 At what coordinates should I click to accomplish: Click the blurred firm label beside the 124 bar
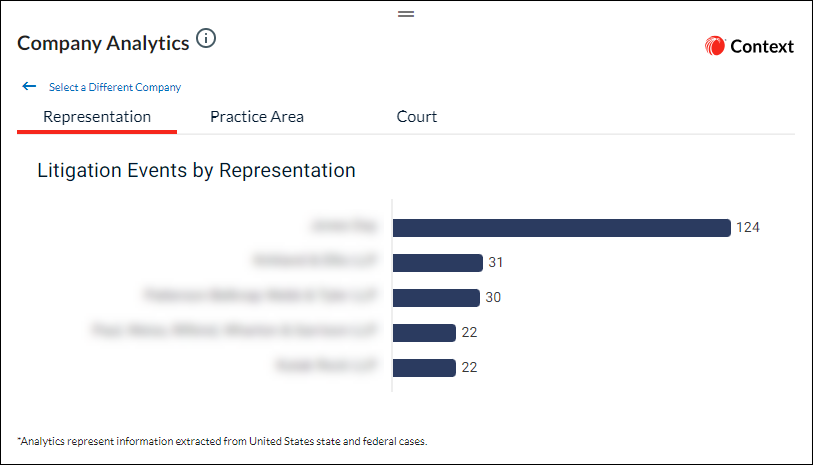point(344,226)
